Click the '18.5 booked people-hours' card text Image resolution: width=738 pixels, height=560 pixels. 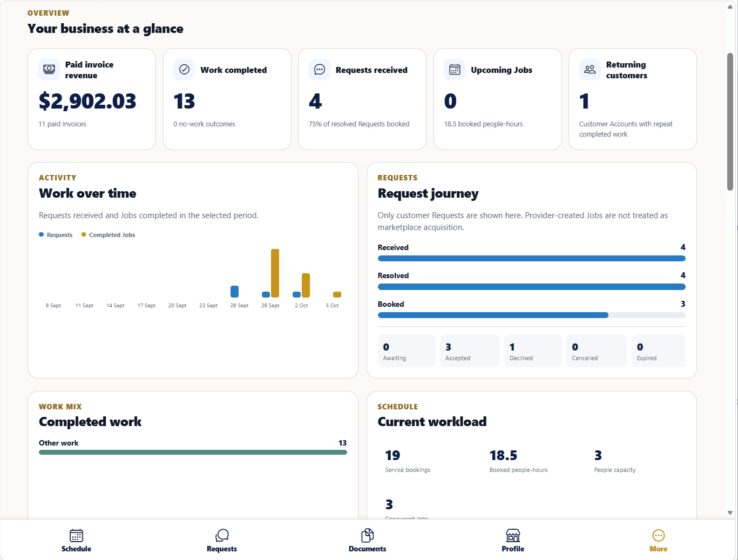tap(484, 124)
